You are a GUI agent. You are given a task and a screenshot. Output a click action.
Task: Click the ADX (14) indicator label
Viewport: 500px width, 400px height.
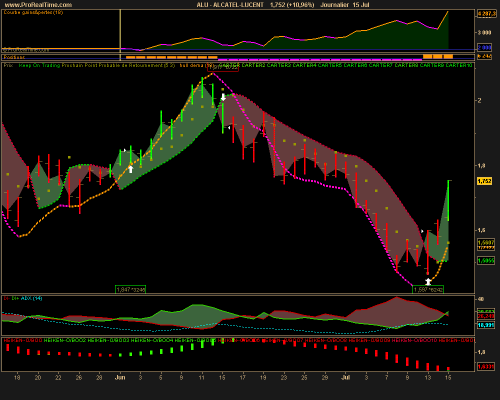[31, 298]
